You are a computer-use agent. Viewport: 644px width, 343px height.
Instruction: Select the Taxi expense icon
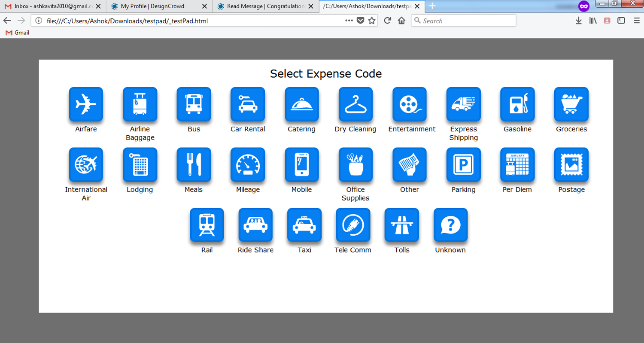(304, 225)
